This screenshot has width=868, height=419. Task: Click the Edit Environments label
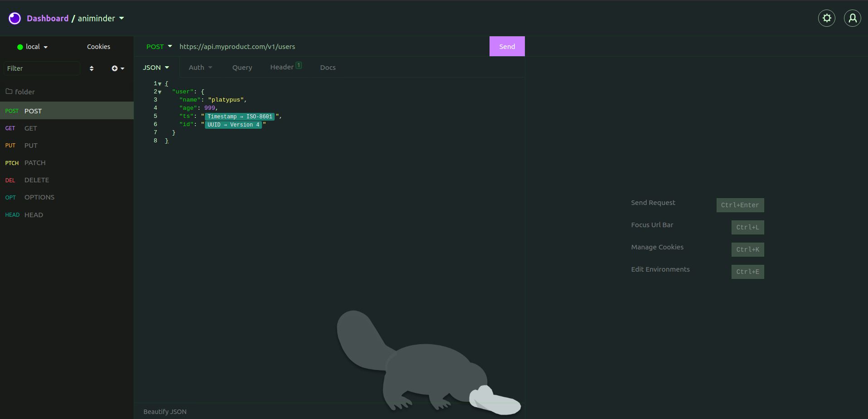point(660,269)
